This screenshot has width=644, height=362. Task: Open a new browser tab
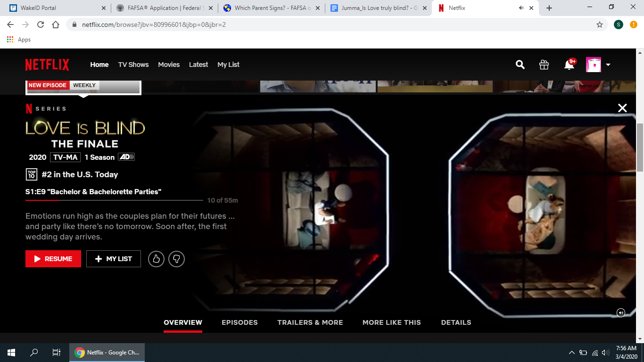(549, 8)
